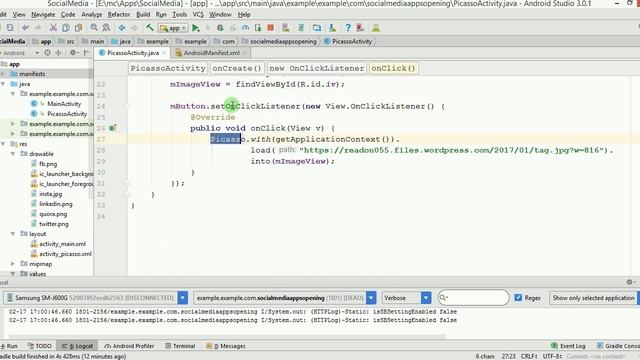Viewport: 640px width, 360px height.
Task: Launch the profiler gauge icon in the toolbar
Action: point(245,28)
